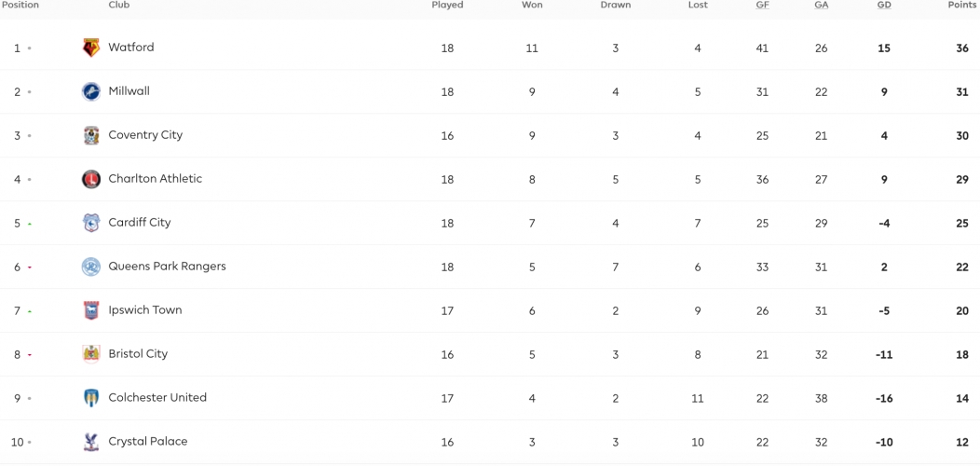
Task: Open the Queens Park Rangers link
Action: [167, 266]
